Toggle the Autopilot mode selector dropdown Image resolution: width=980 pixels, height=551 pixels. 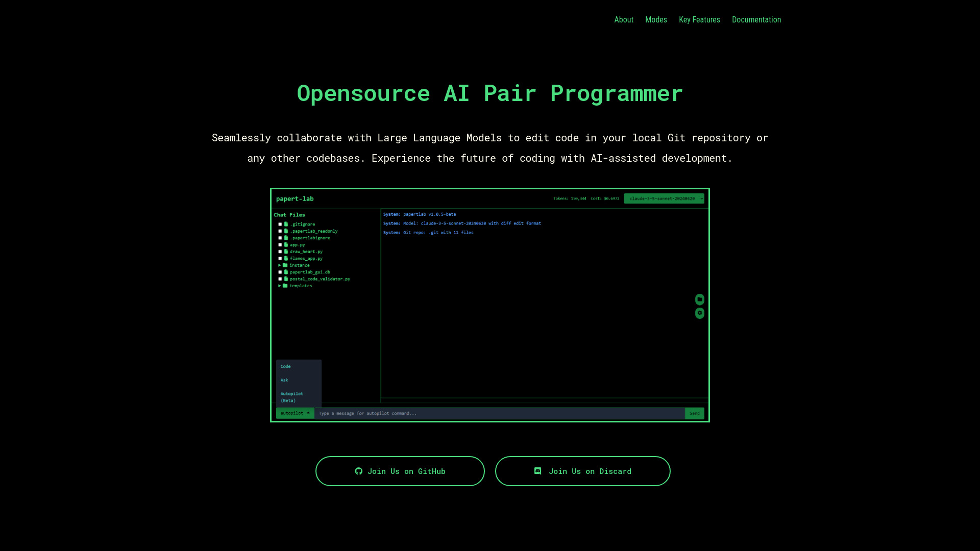[294, 412]
